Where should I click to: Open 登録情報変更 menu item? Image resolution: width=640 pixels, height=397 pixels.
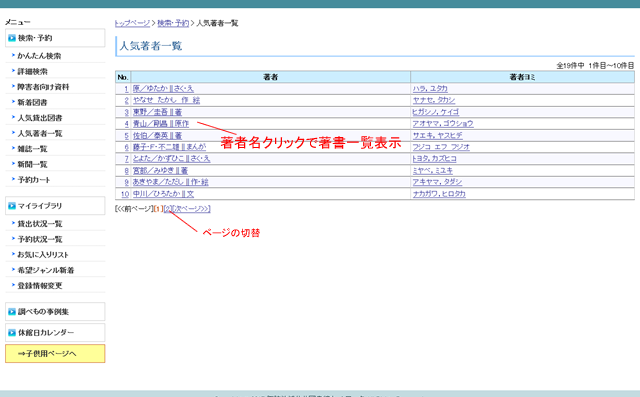(x=40, y=286)
